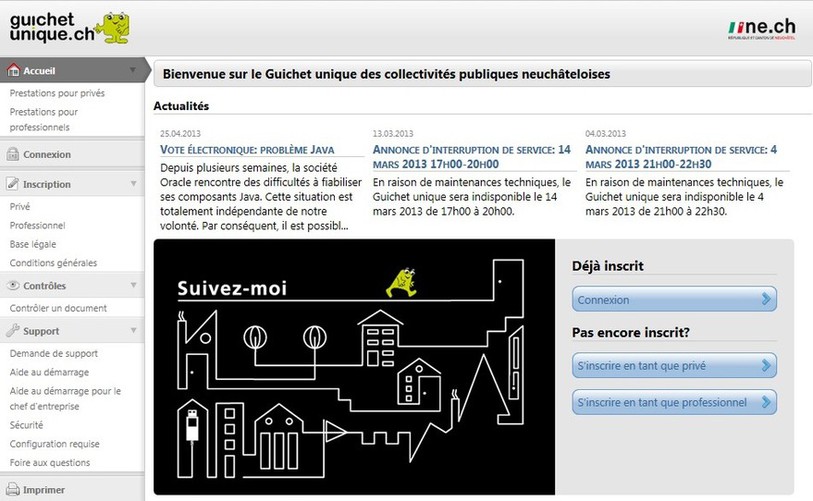The width and height of the screenshot is (813, 501).
Task: Click the padlock icon beside Connexion
Action: coord(13,154)
